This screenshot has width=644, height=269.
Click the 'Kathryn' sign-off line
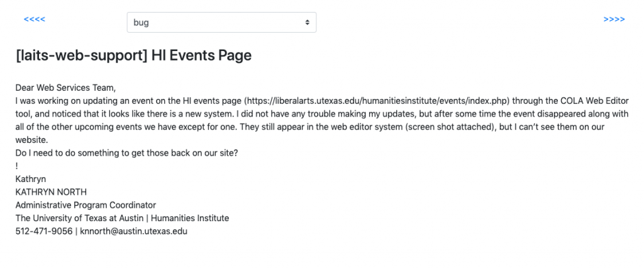[x=31, y=179]
